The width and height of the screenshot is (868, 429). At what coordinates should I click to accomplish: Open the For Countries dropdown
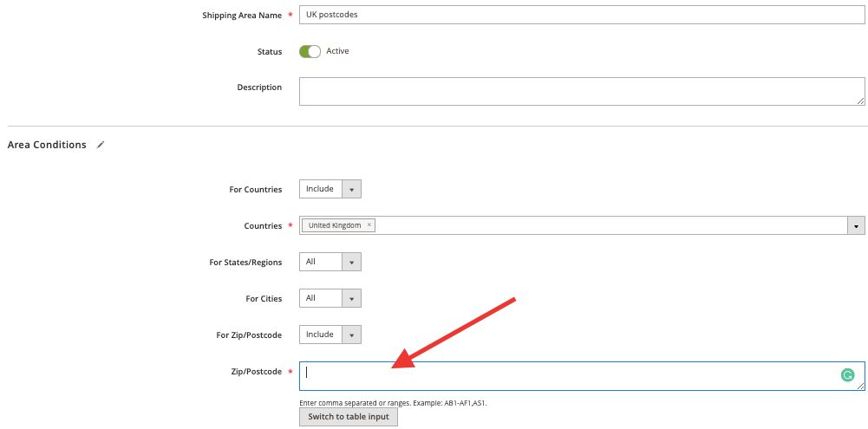pos(330,189)
